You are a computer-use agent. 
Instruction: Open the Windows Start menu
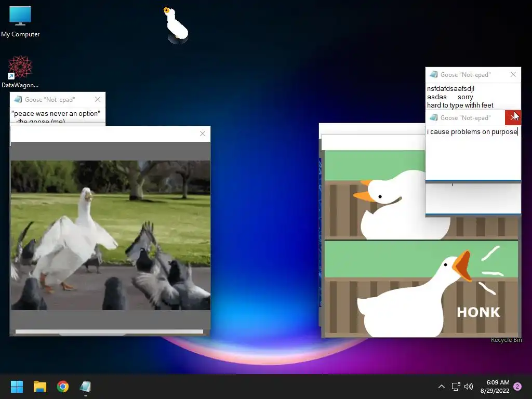(17, 387)
